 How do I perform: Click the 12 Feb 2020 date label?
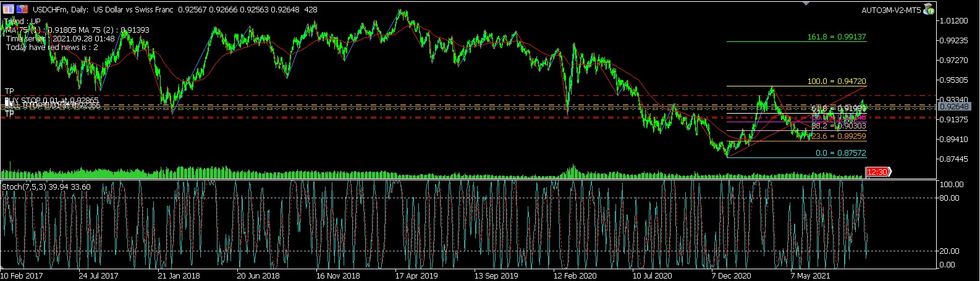click(575, 275)
